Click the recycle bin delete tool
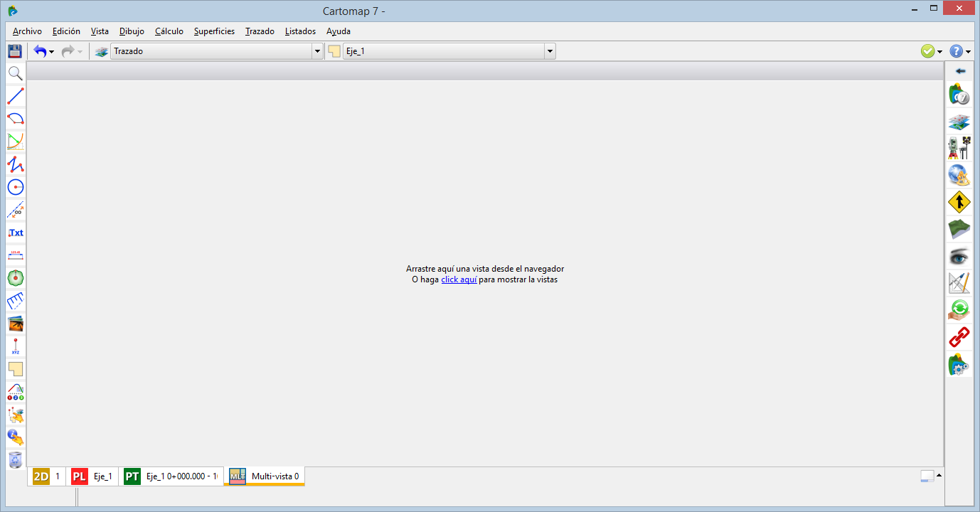 (x=15, y=460)
